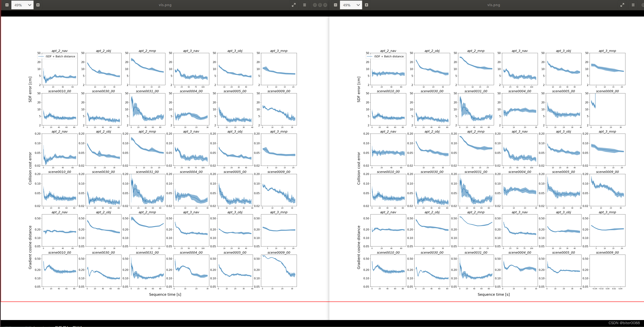Viewport: 644px width, 327px height.
Task: Maximize the left vis.png window
Action: coord(320,5)
